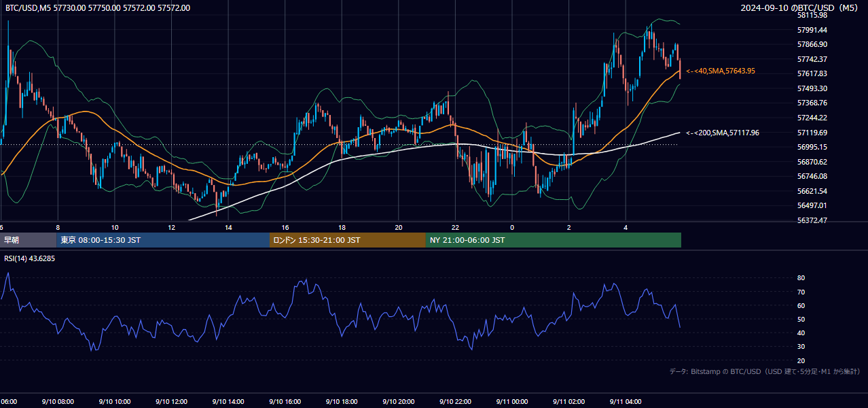Screen dimensions: 868x408
Task: Click the 200 SMA 57117.96 label
Action: [x=723, y=133]
